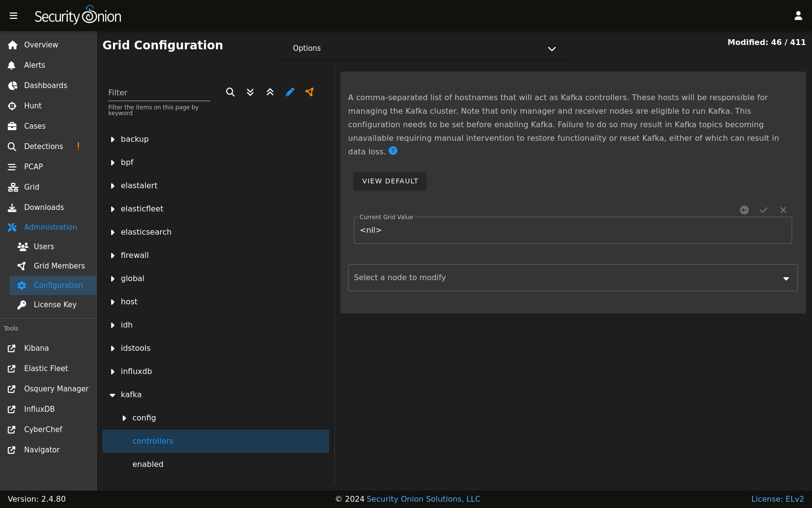Launch Navigator external tool
Viewport: 812px width, 508px height.
pyautogui.click(x=48, y=450)
